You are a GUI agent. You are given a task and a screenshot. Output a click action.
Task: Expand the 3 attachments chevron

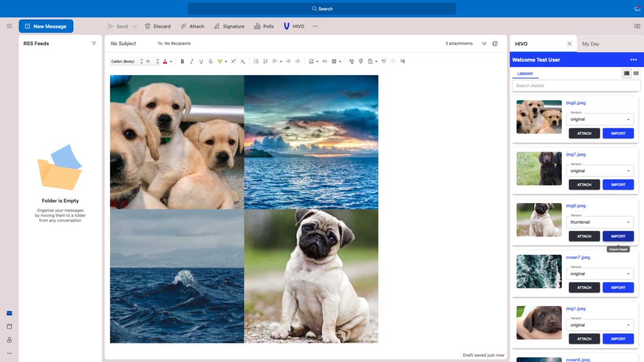tap(484, 43)
